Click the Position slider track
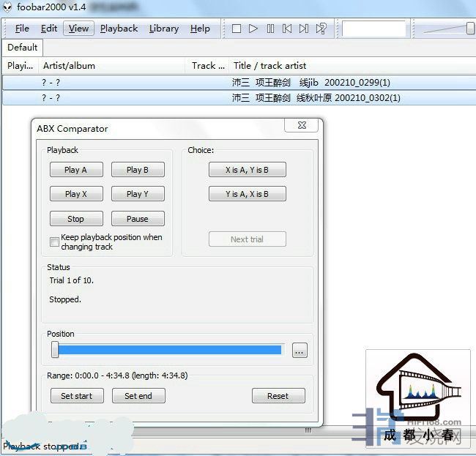This screenshot has width=476, height=456. pos(168,351)
